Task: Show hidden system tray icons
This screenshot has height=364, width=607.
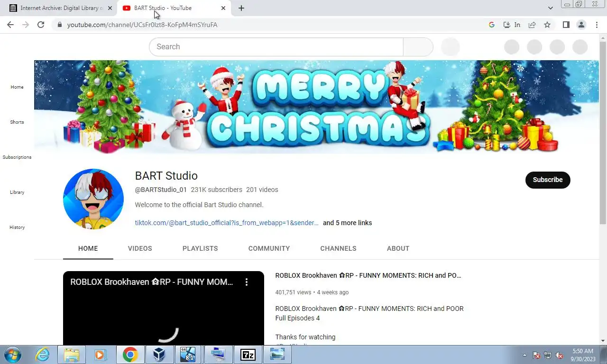Action: (524, 355)
